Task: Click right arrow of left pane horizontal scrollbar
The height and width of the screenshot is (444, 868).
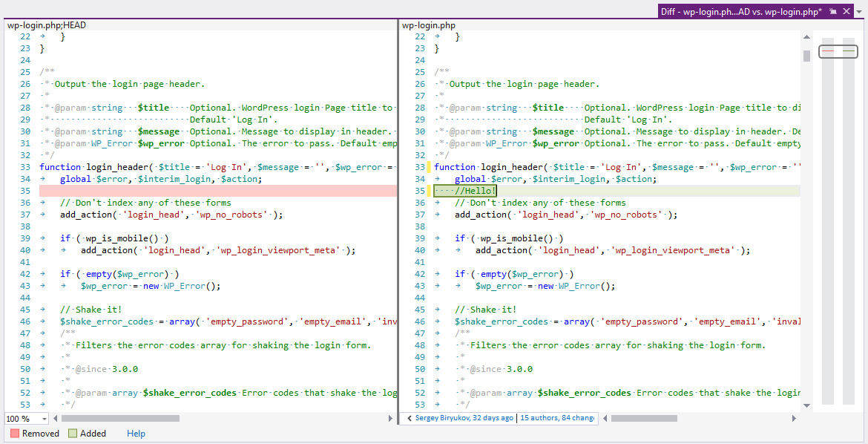Action: click(x=391, y=419)
